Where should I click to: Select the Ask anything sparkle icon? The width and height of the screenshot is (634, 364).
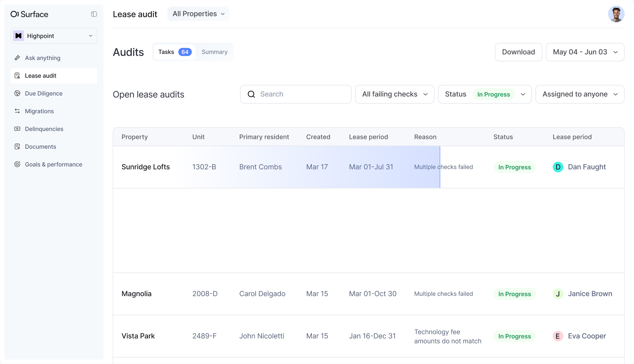[18, 58]
